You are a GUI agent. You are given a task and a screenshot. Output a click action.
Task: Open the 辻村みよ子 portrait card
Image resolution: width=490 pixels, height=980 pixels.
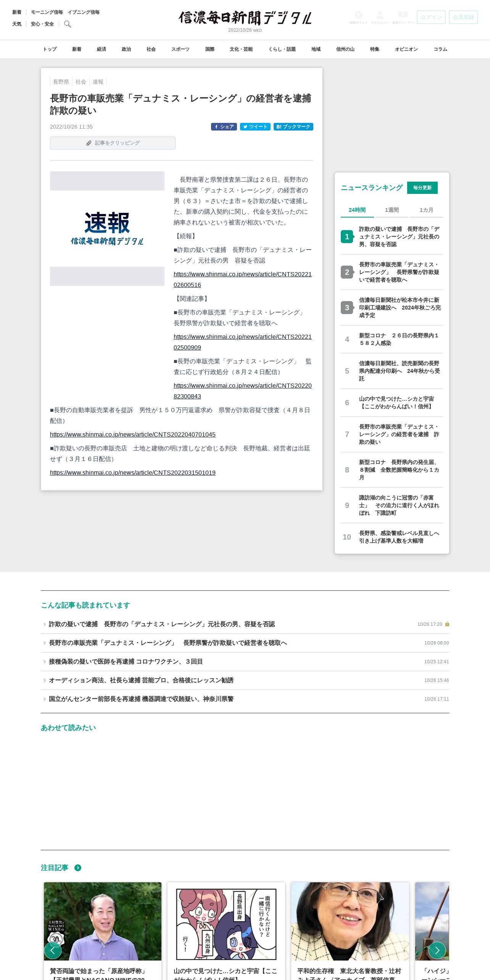pyautogui.click(x=350, y=921)
